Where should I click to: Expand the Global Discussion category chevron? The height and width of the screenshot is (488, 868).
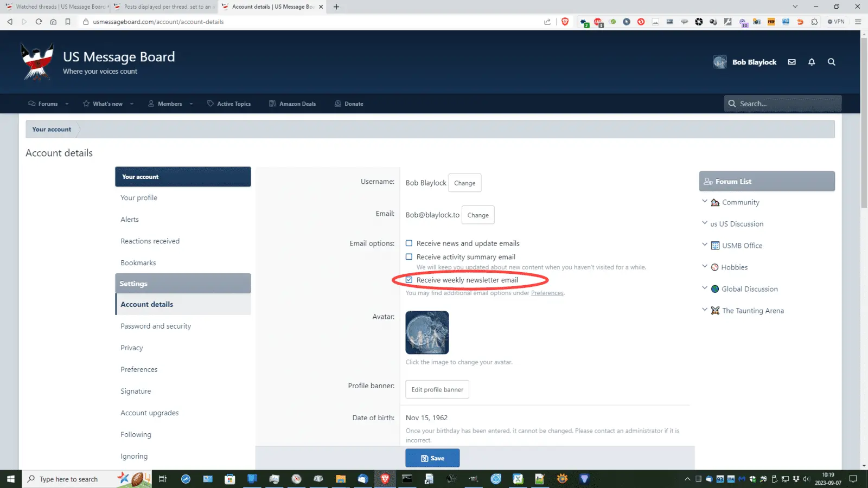pyautogui.click(x=705, y=288)
